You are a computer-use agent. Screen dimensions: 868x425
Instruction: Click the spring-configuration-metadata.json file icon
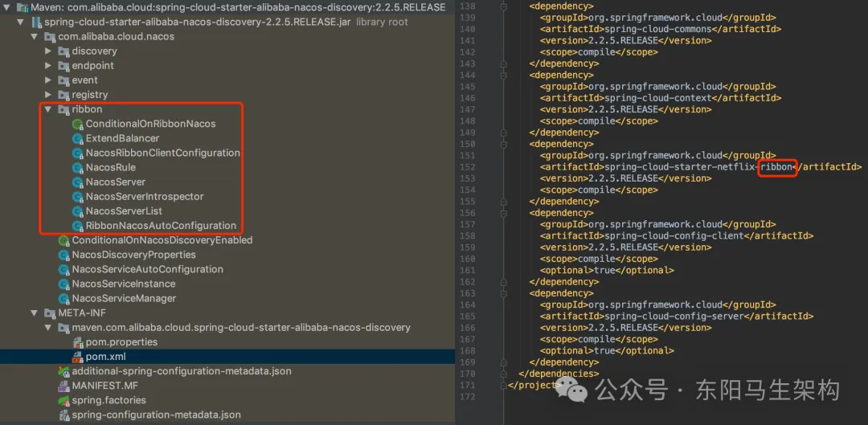coord(63,415)
